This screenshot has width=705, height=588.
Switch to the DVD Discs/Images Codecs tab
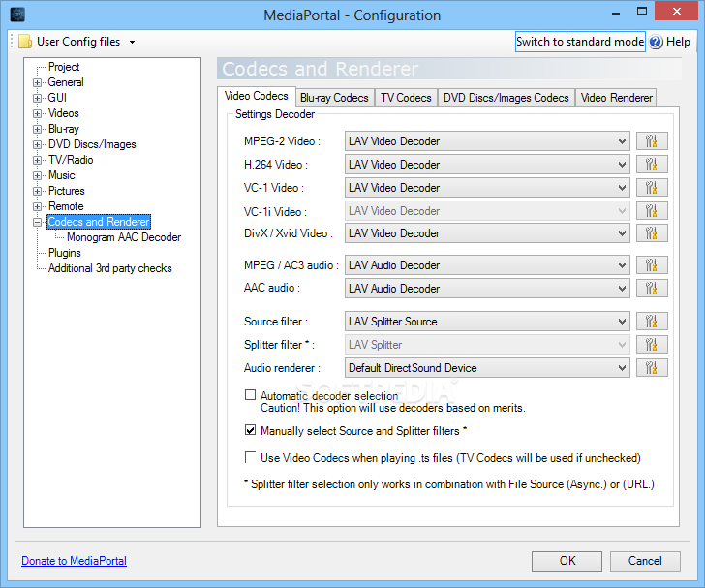(x=506, y=98)
